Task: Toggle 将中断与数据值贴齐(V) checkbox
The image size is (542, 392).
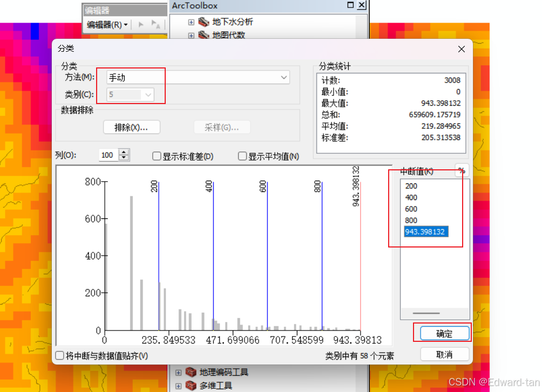Action: click(x=59, y=355)
